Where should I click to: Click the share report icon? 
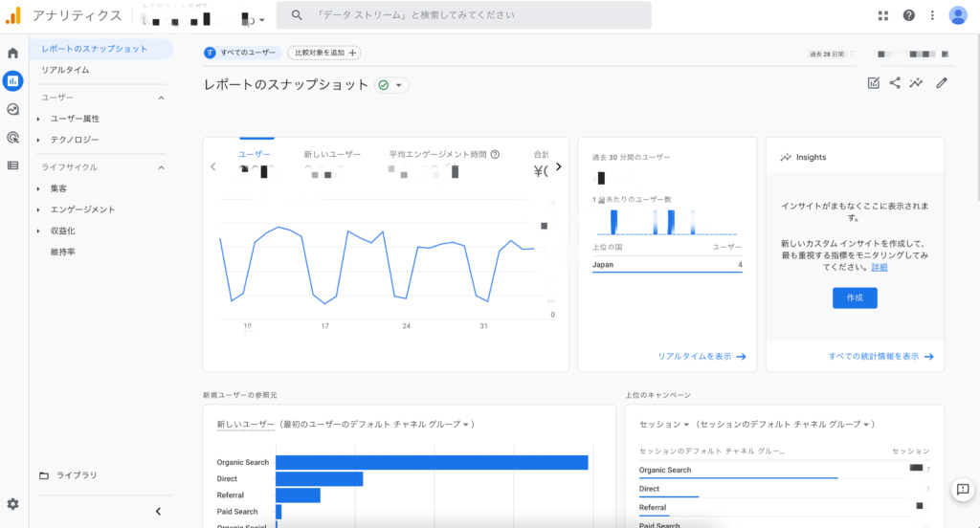[895, 82]
